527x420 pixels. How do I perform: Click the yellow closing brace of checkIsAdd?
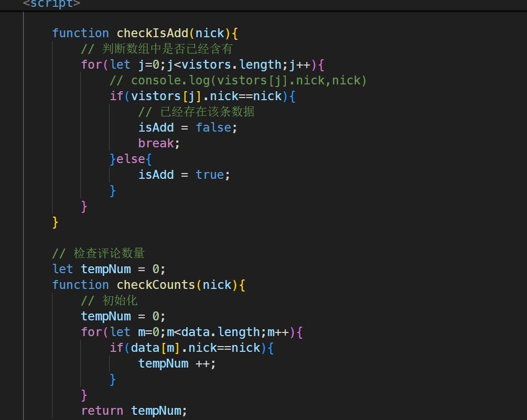click(x=56, y=222)
